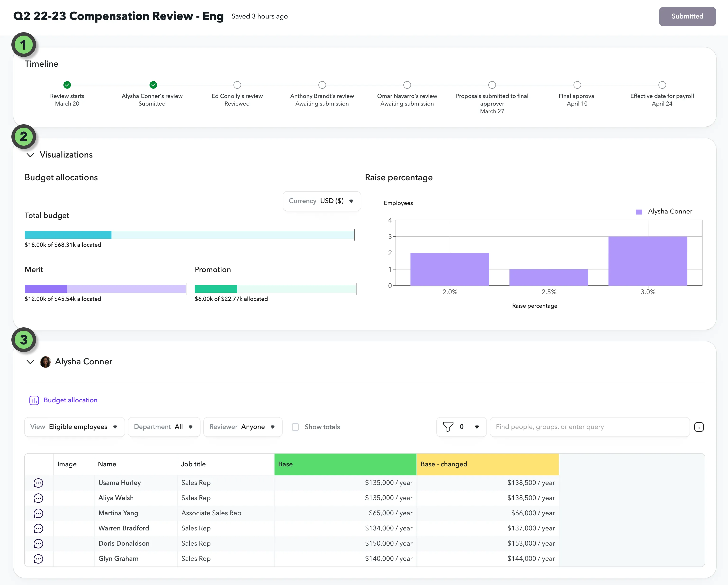This screenshot has width=728, height=585.
Task: Click the yellow Base - changed header
Action: click(488, 464)
